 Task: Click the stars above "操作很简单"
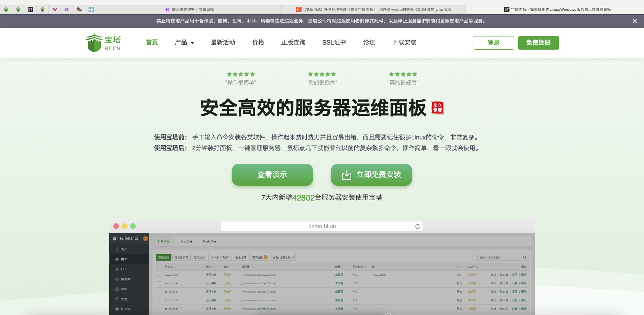tap(241, 74)
